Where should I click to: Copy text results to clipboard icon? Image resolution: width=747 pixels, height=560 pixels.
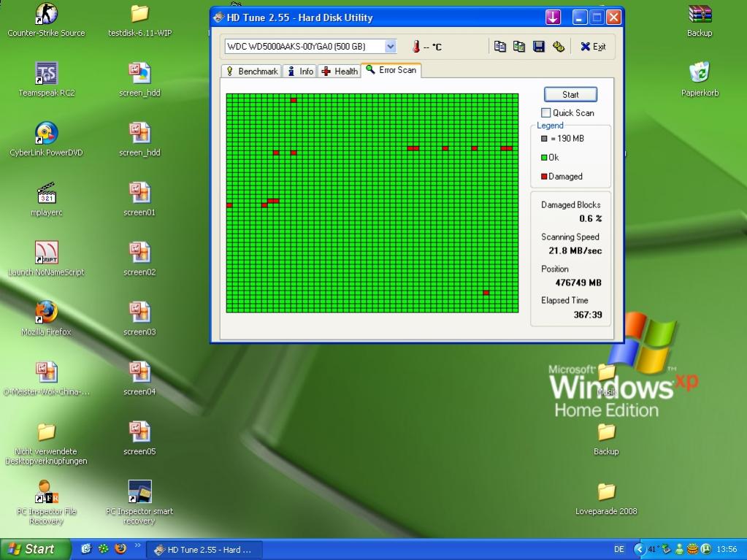[x=499, y=46]
